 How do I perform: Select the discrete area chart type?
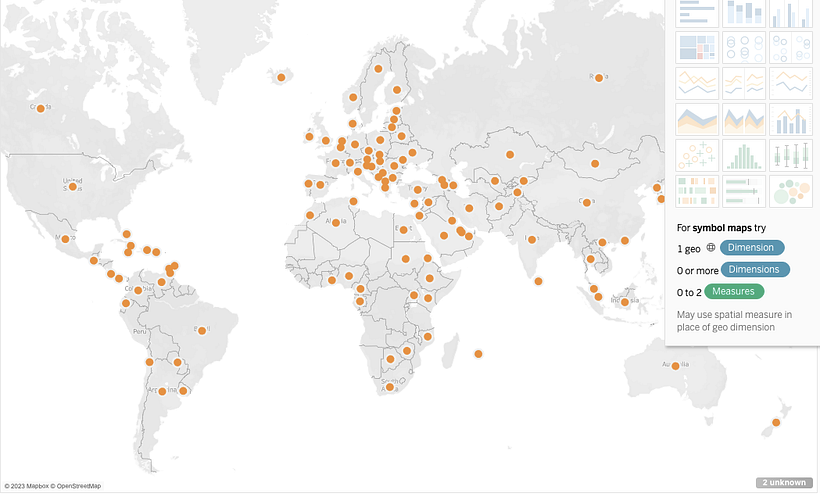point(744,119)
